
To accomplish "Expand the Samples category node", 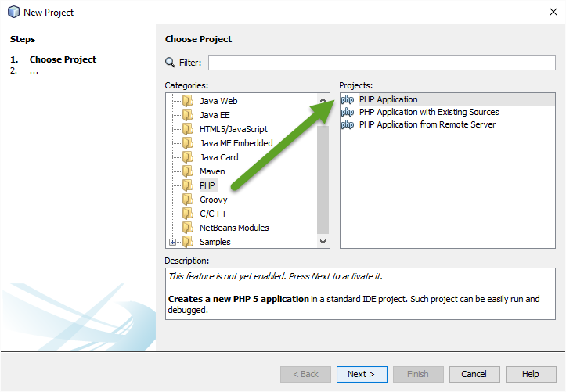I will 172,242.
